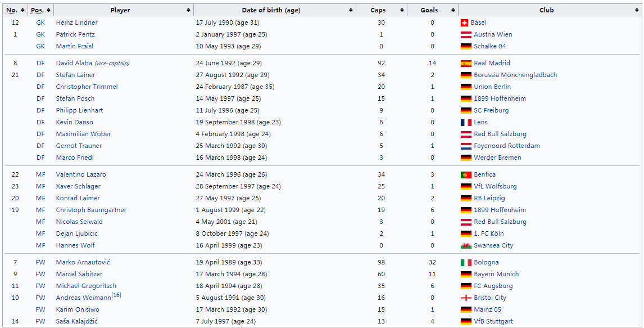Click the Austrian flag beside Austria Wien
The image size is (644, 328).
click(x=466, y=35)
